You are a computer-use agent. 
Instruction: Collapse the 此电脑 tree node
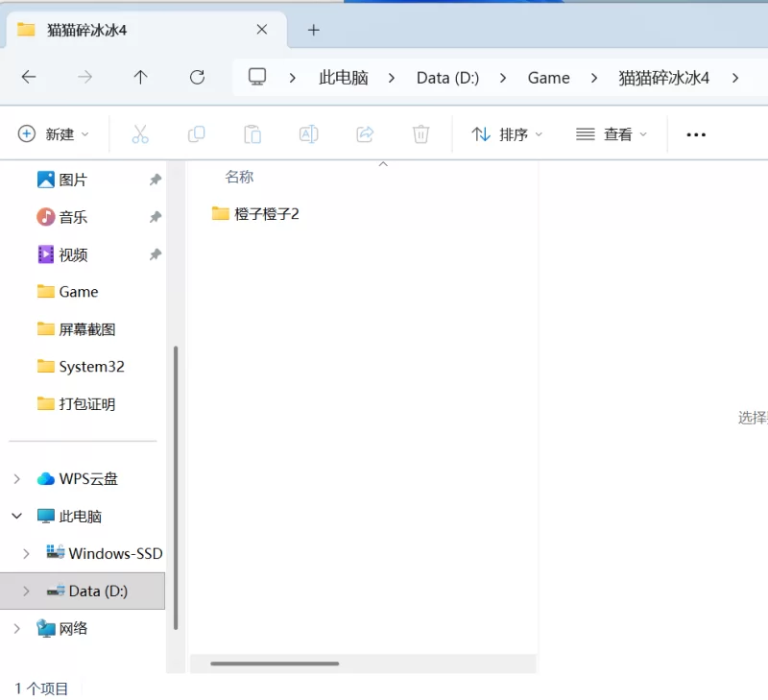(16, 516)
